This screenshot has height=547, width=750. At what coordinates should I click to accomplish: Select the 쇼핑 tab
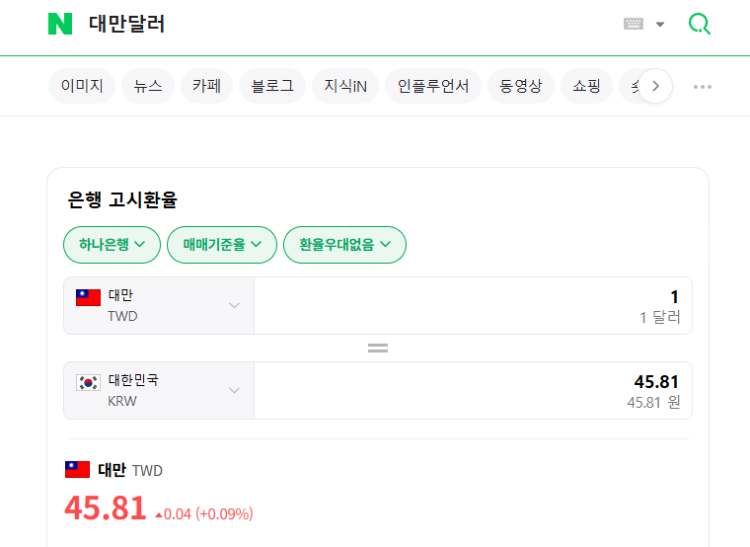[x=586, y=86]
